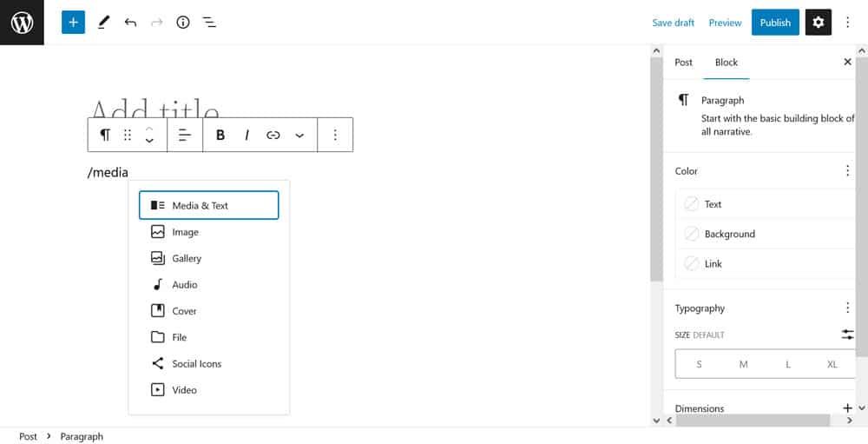Image resolution: width=868 pixels, height=444 pixels.
Task: Insert a link using the link icon
Action: coord(273,135)
